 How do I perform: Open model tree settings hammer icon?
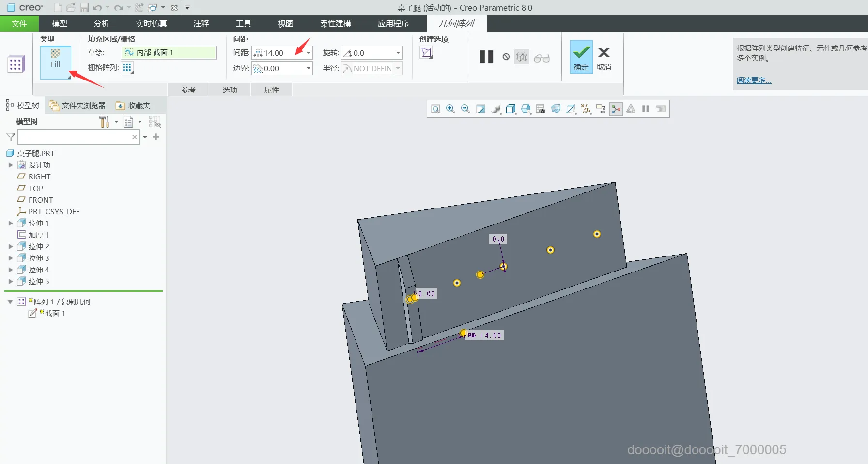tap(104, 122)
